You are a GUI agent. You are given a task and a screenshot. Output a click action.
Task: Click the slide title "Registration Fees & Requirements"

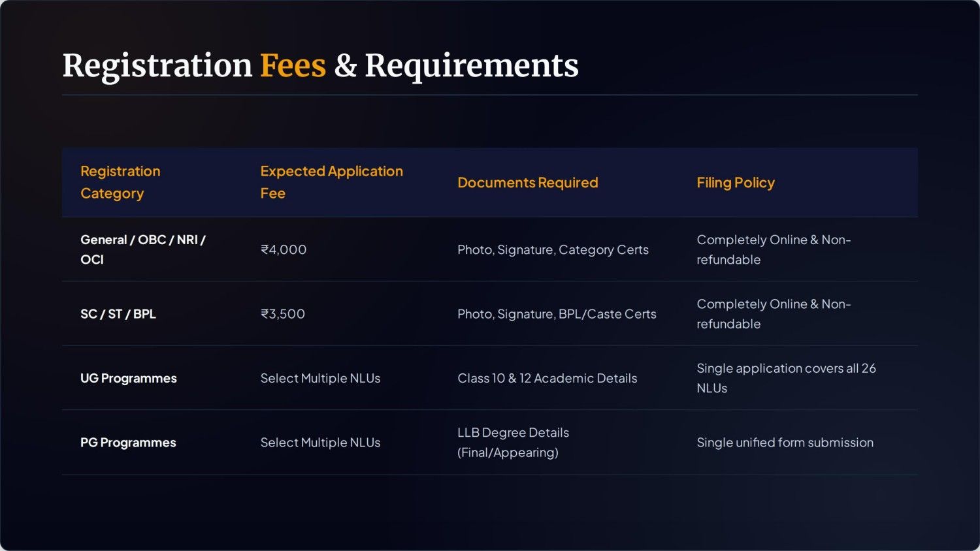coord(320,66)
